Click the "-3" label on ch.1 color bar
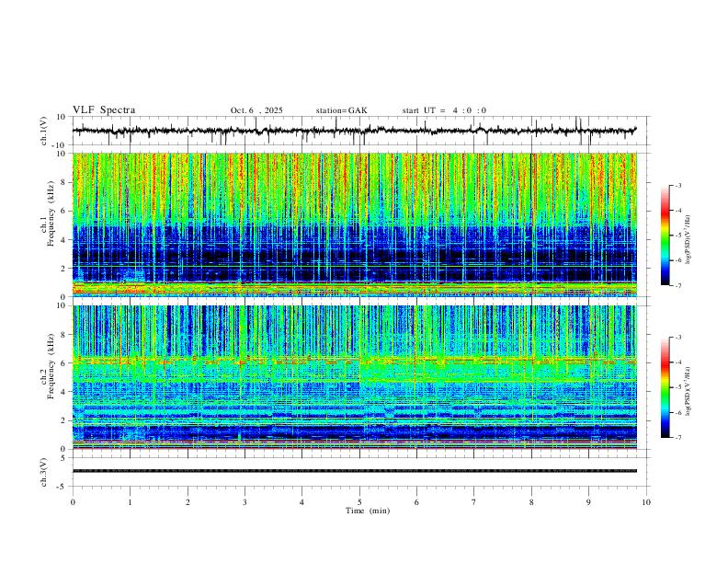The width and height of the screenshot is (728, 563). (677, 185)
